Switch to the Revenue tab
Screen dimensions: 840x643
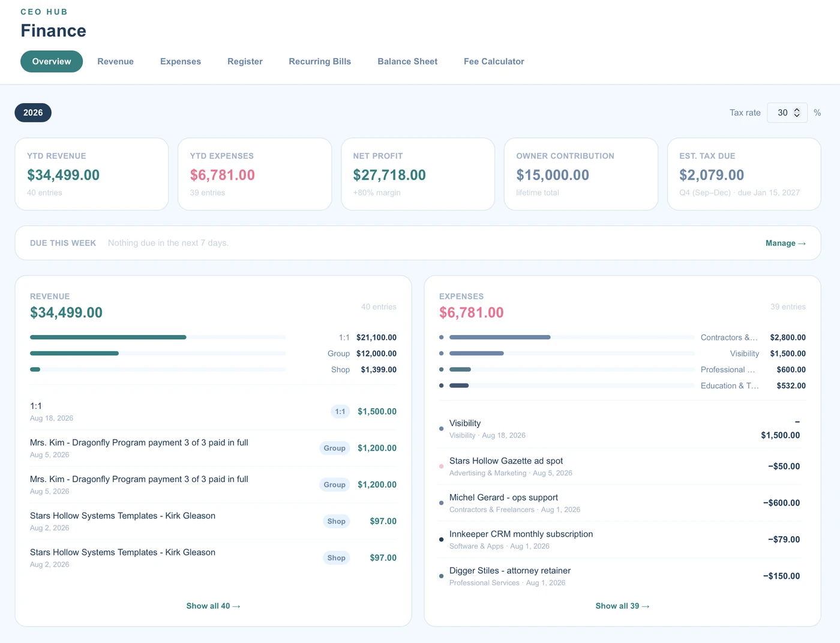click(115, 61)
